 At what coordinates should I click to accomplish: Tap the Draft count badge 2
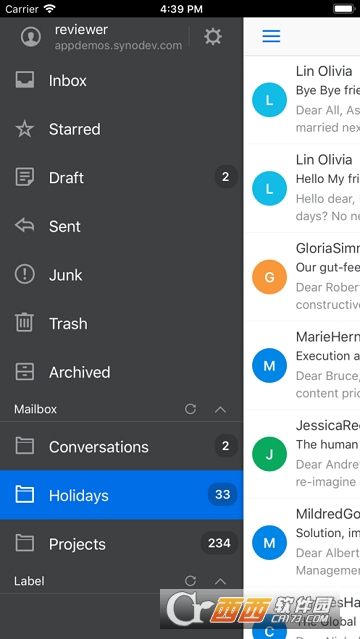[x=226, y=176]
